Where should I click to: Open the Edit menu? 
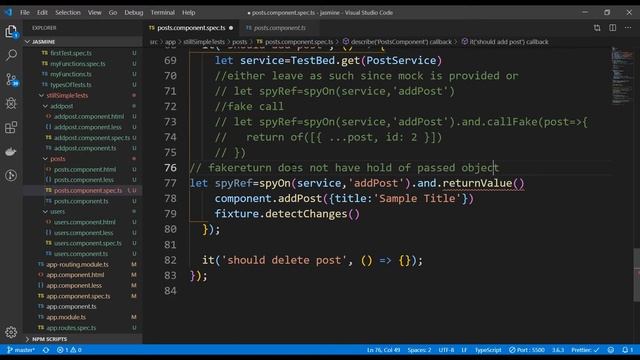pyautogui.click(x=42, y=13)
